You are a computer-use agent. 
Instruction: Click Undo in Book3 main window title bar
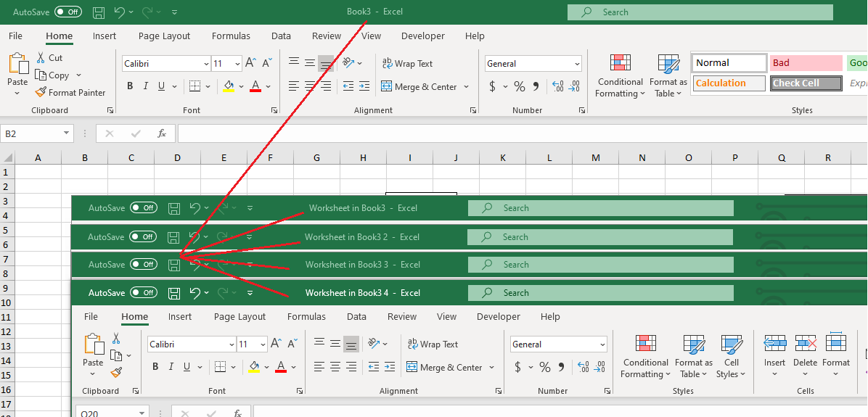click(119, 12)
